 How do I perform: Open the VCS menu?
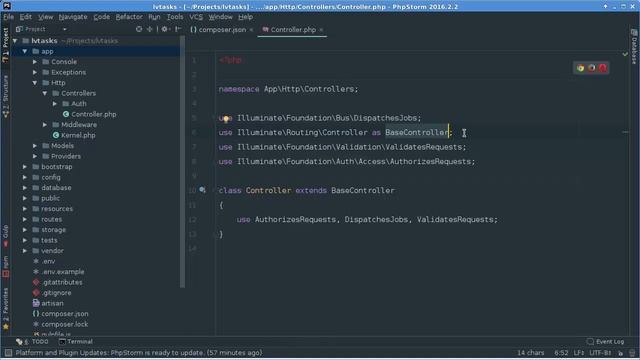point(196,17)
